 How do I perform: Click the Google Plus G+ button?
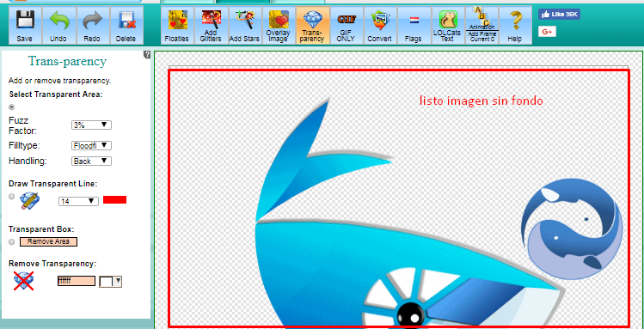tap(547, 32)
